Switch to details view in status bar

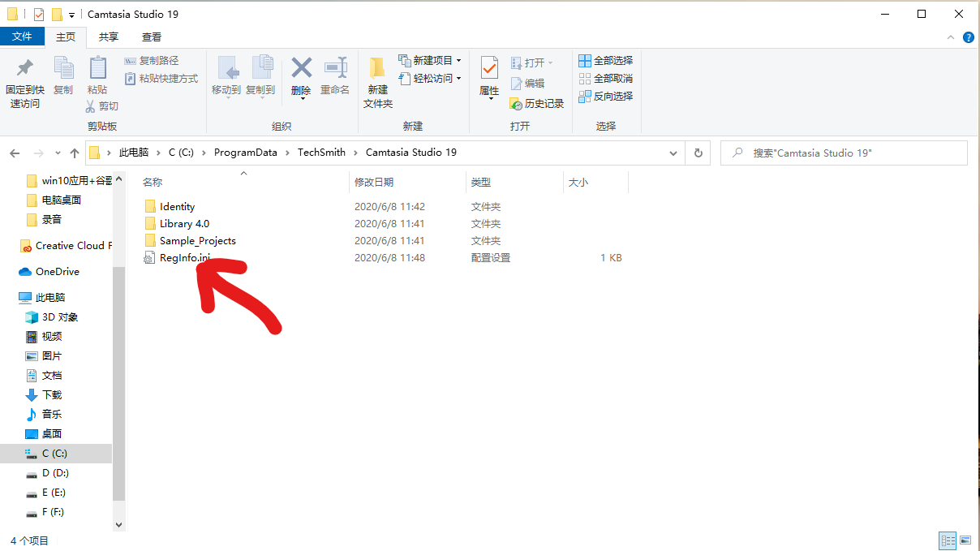[947, 540]
